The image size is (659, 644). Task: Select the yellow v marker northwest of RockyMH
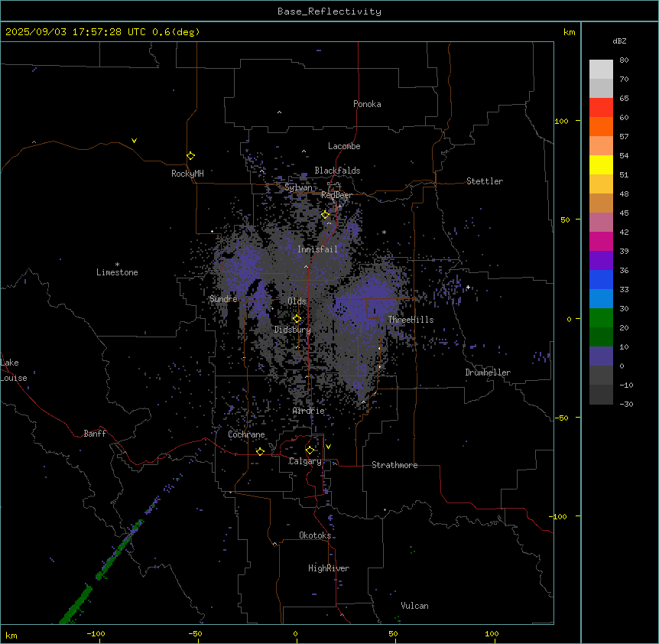[134, 141]
